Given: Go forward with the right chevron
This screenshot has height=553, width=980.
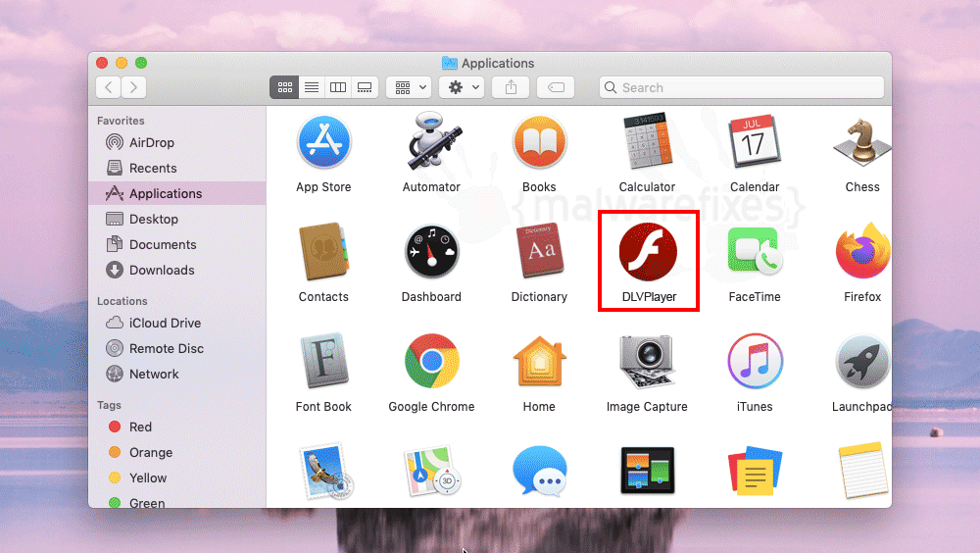Looking at the screenshot, I should point(133,87).
